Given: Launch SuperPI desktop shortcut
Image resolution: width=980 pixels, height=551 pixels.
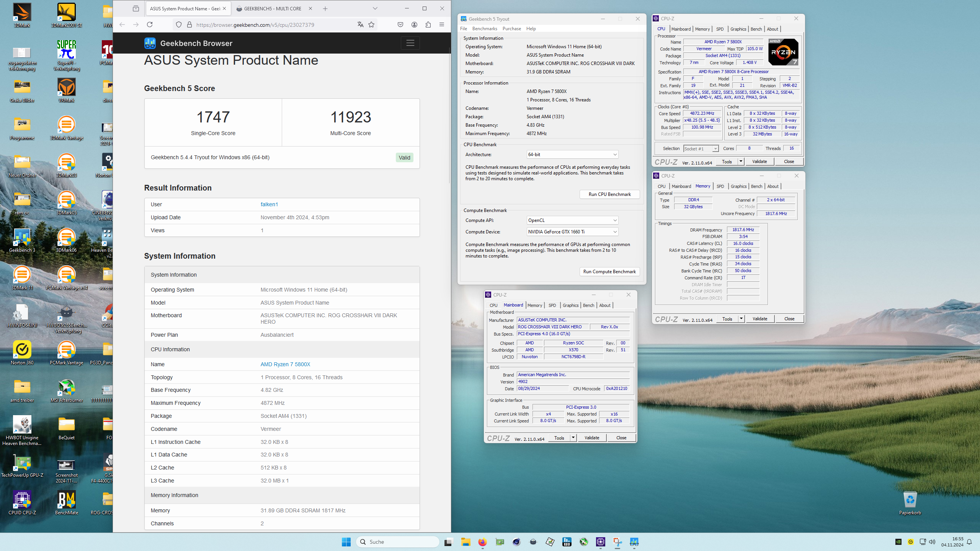Looking at the screenshot, I should 66,55.
